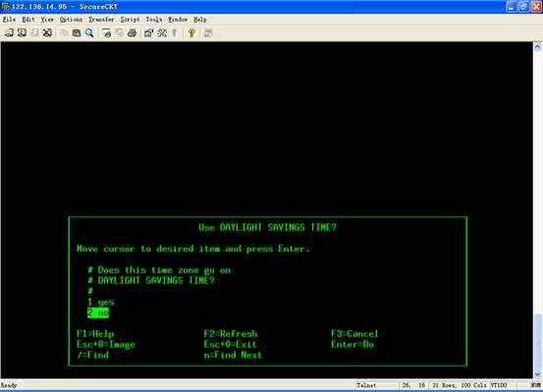Viewport: 543px width, 392px height.
Task: Restore down the SecureCRT window
Action: [x=523, y=7]
